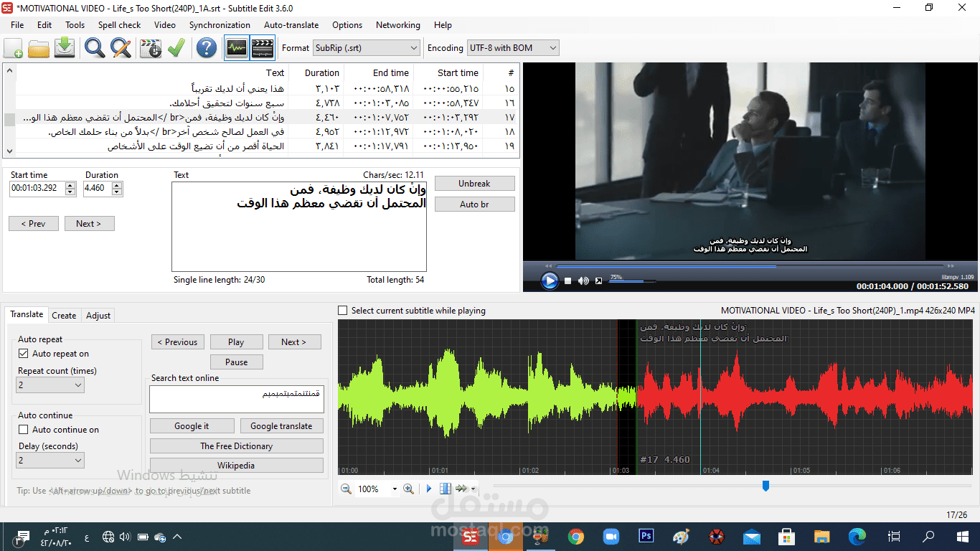
Task: Open Google Chrome from the taskbar
Action: (575, 536)
